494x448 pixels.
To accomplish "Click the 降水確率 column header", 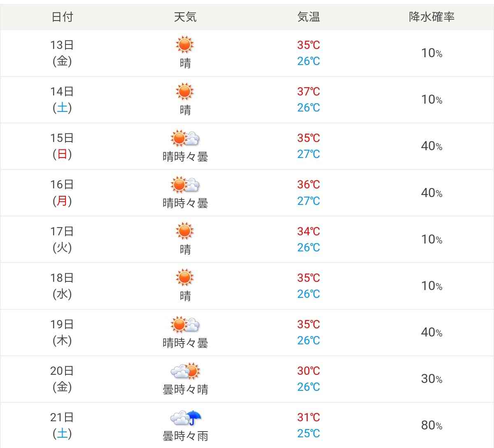I will point(431,17).
